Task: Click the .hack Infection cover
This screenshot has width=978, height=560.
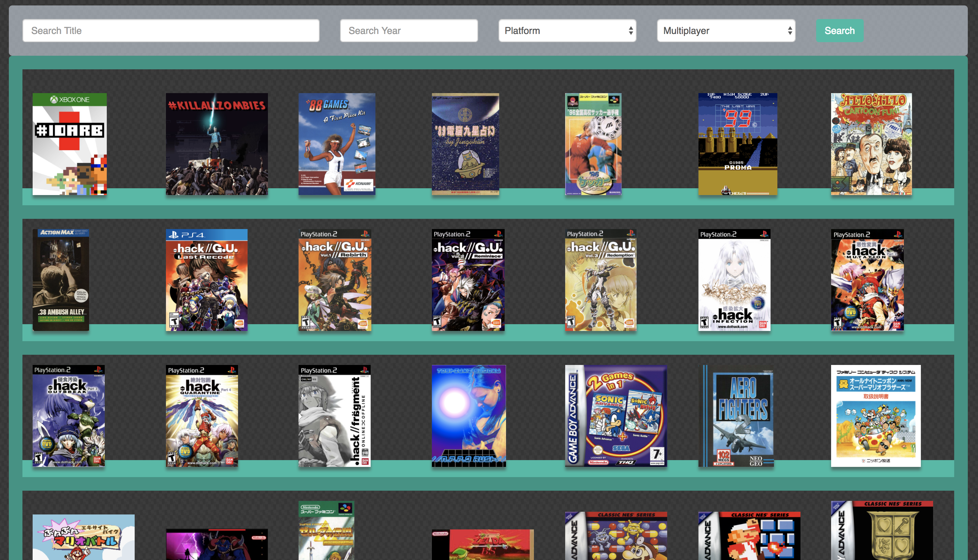Action: click(x=734, y=280)
